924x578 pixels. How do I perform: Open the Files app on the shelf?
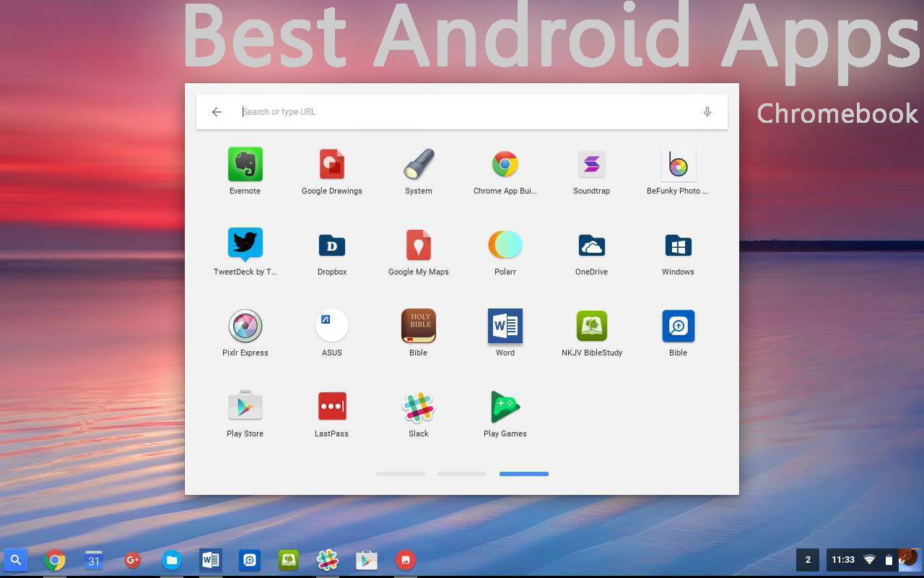click(172, 560)
